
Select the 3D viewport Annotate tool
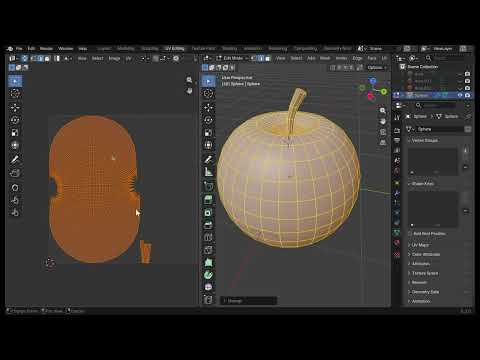coord(208,160)
